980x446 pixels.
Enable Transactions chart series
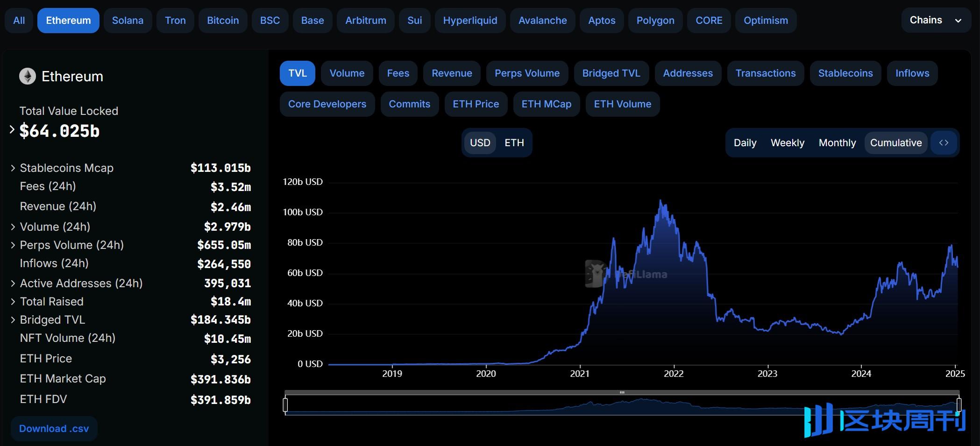[766, 73]
